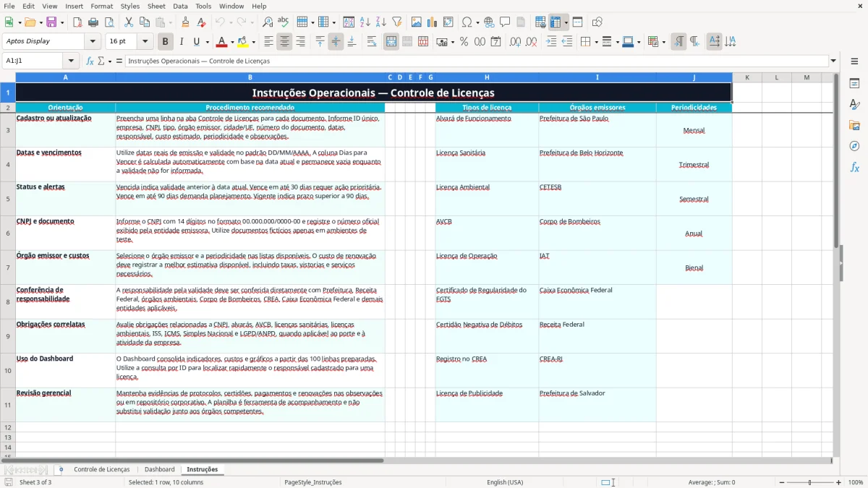Toggle Center Vertically alignment
Screen dimensions: 868x488
pos(336,42)
